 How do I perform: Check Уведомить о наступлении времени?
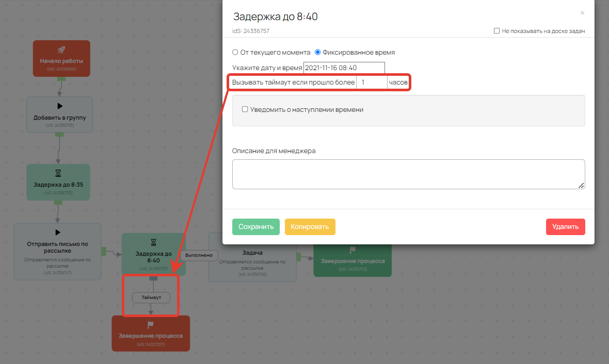pyautogui.click(x=245, y=109)
